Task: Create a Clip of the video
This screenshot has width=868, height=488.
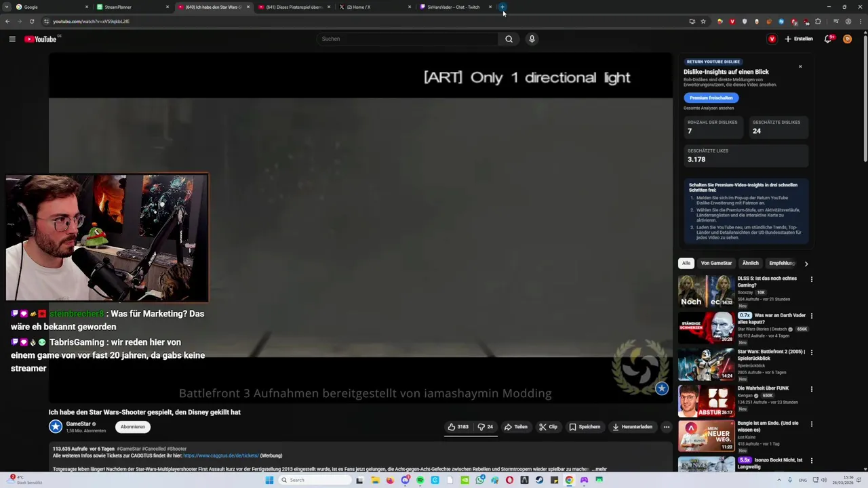Action: coord(548,427)
